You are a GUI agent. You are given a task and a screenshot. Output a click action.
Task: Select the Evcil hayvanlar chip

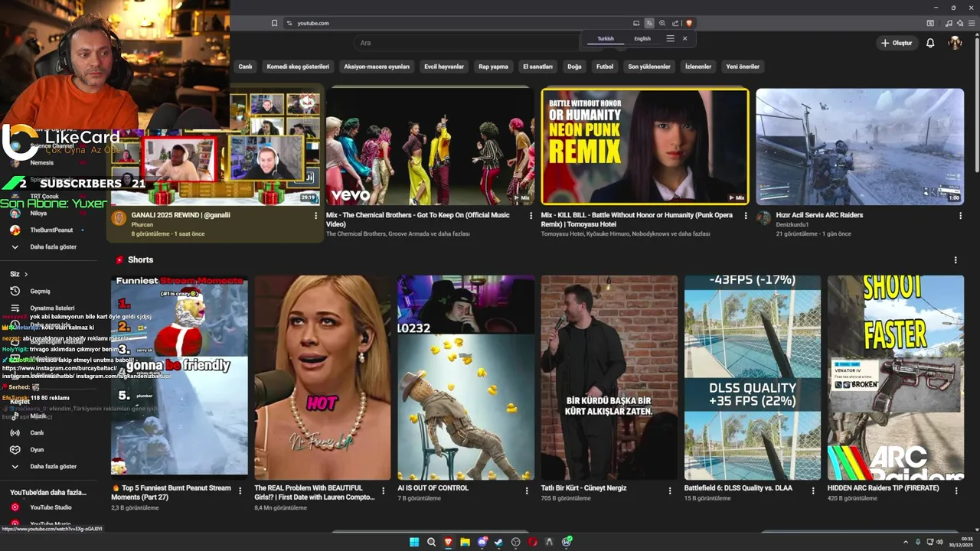point(444,67)
